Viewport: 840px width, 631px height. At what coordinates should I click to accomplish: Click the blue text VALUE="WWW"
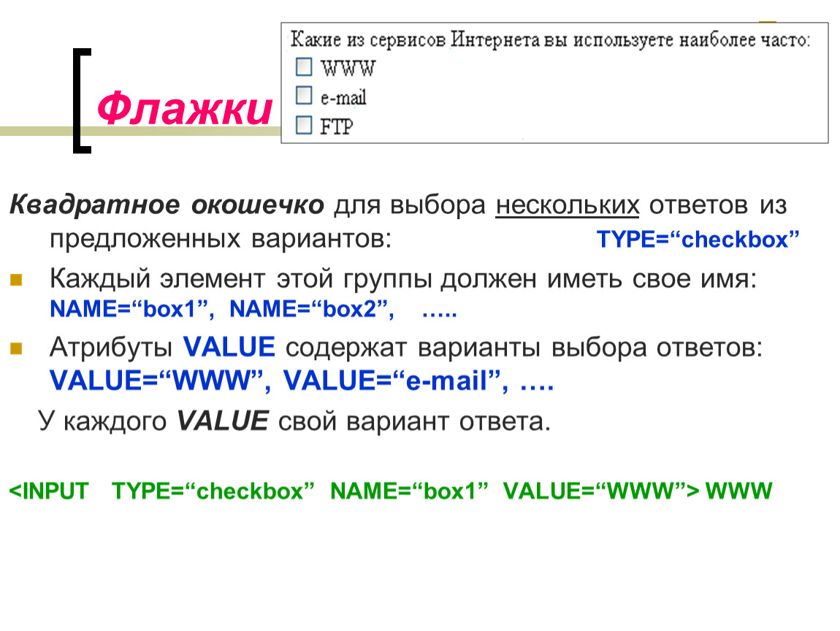pos(160,380)
